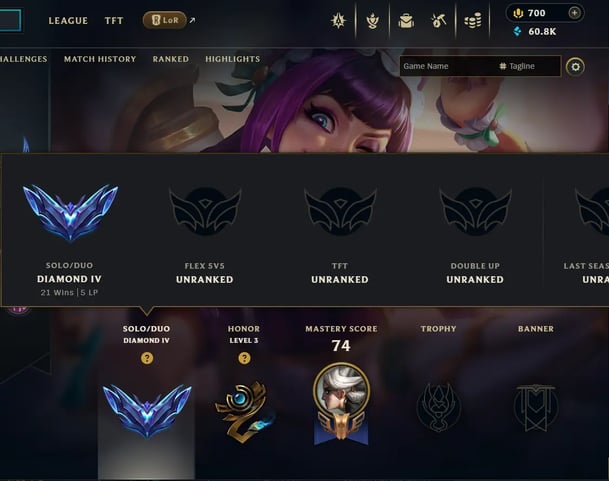The image size is (609, 481).
Task: Open the Collection backpack icon
Action: [x=406, y=21]
